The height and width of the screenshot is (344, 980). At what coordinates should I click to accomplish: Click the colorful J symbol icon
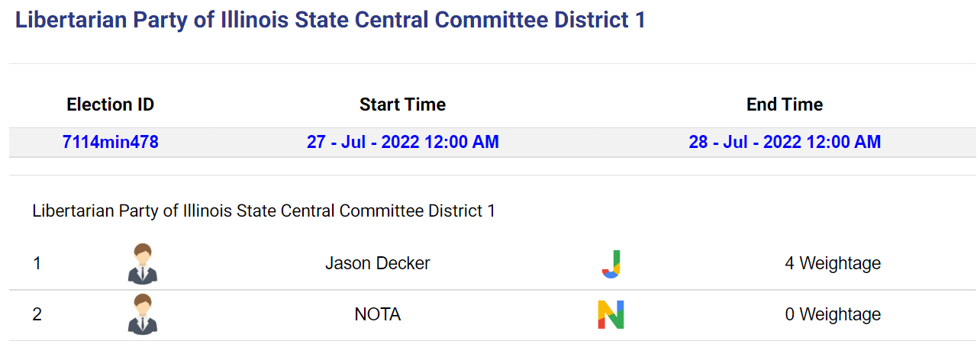(611, 264)
